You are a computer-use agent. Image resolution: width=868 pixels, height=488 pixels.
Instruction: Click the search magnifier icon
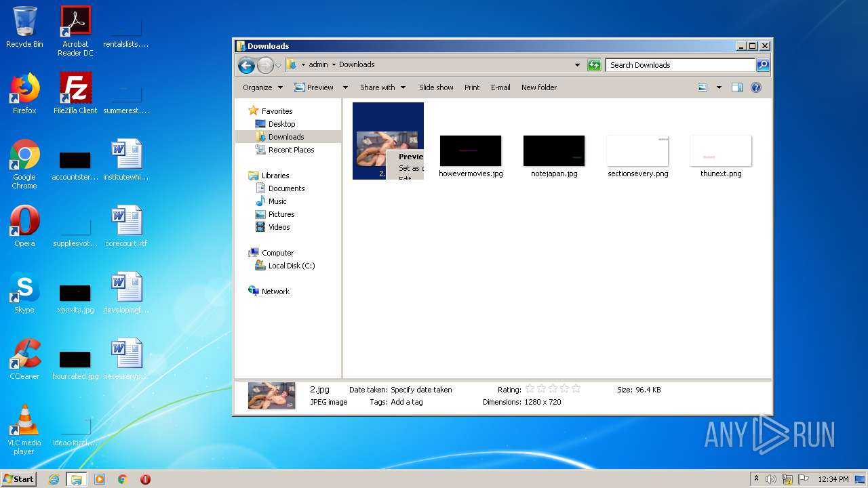pos(763,65)
